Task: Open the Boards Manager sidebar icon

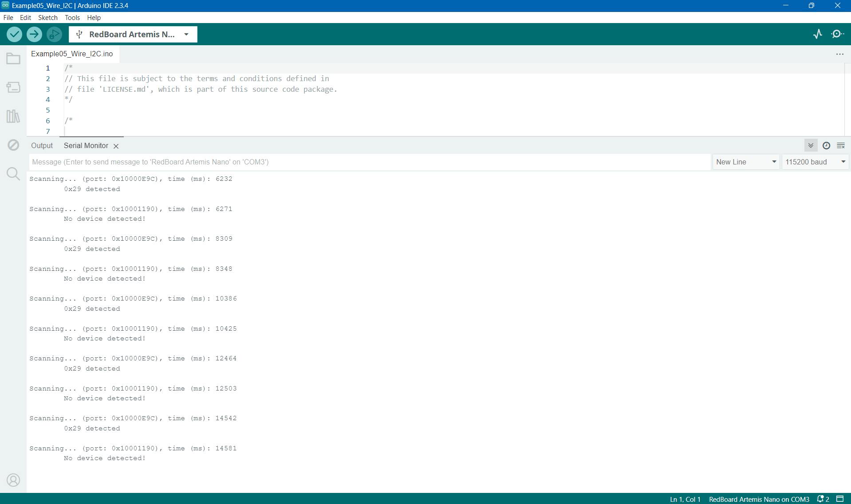Action: pos(13,87)
